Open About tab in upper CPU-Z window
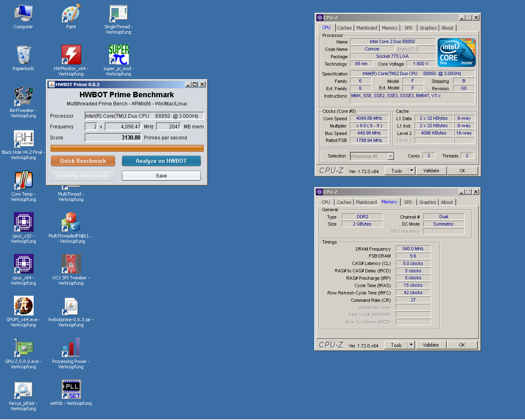The height and width of the screenshot is (420, 525). pyautogui.click(x=447, y=28)
